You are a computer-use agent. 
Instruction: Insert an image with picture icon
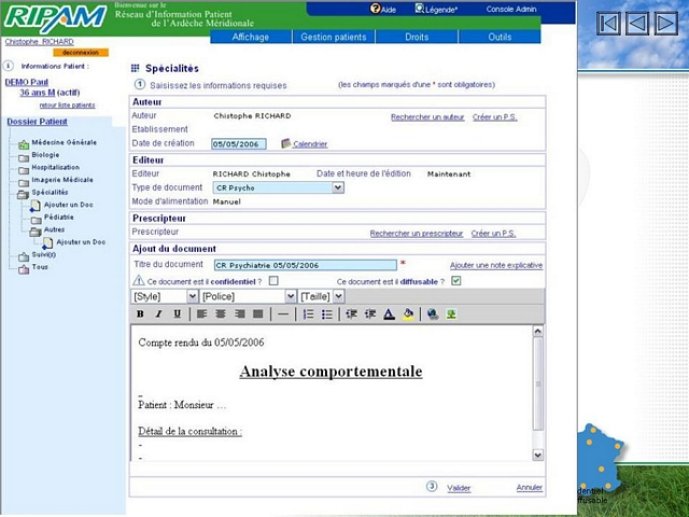tap(451, 314)
